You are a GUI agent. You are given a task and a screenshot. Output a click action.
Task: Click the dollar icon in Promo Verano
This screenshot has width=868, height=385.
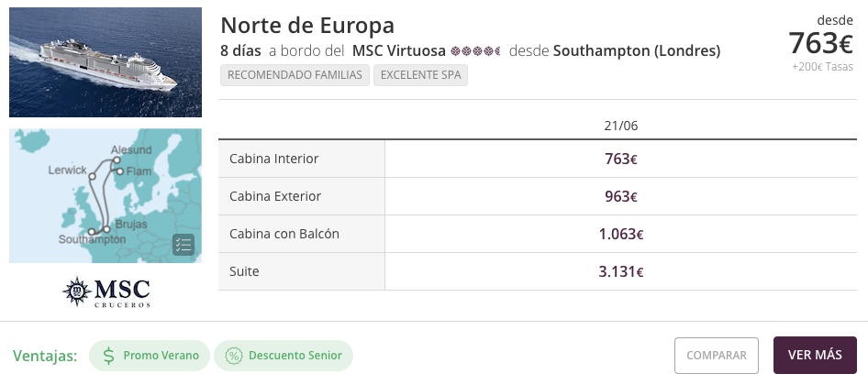pyautogui.click(x=109, y=355)
